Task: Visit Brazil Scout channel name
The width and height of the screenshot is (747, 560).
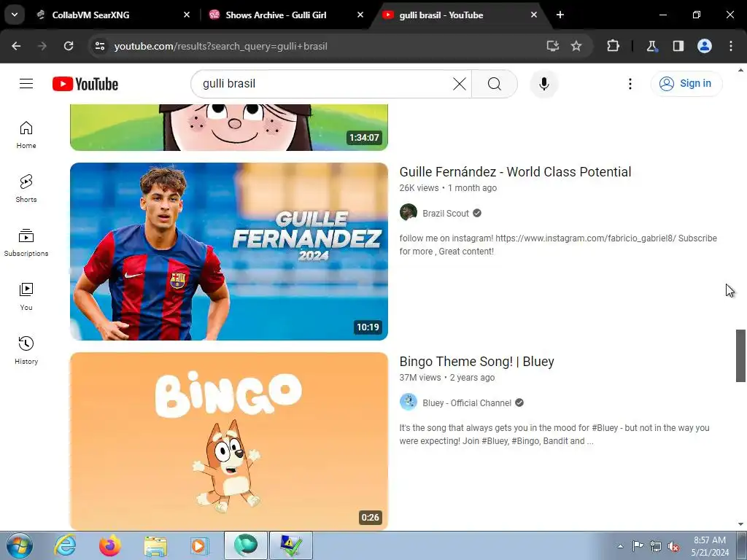Action: point(446,214)
